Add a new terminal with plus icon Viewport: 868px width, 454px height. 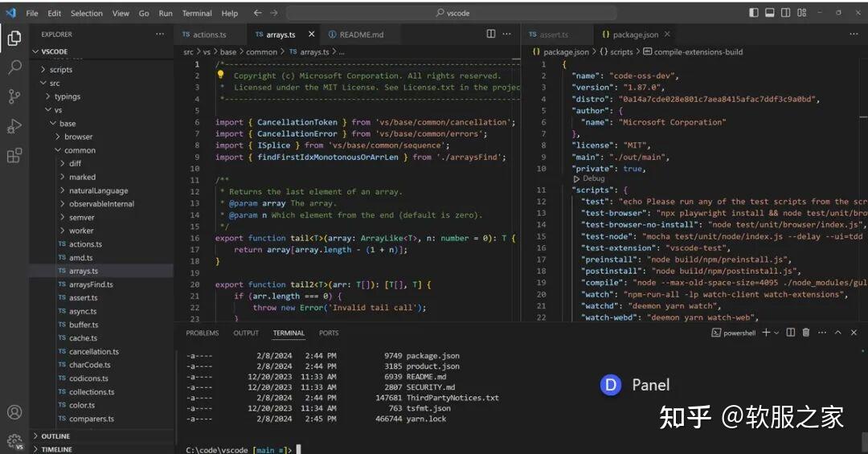pyautogui.click(x=766, y=332)
